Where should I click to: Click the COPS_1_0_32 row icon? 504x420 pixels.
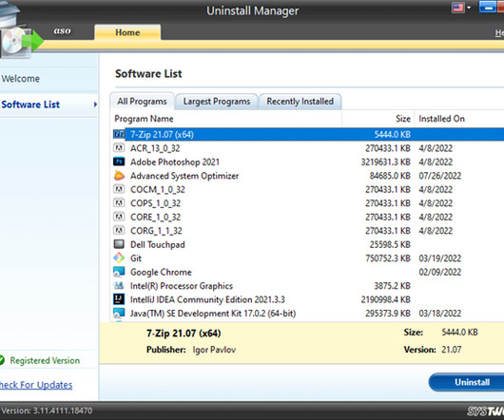(x=119, y=203)
